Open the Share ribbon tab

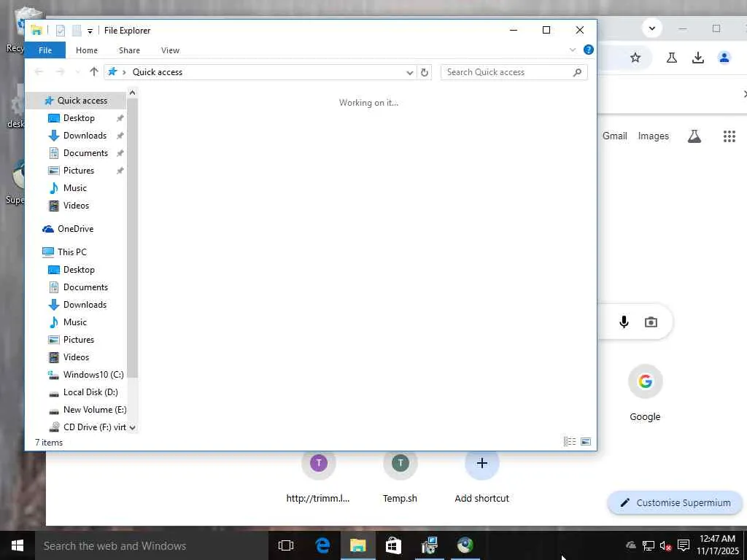130,50
